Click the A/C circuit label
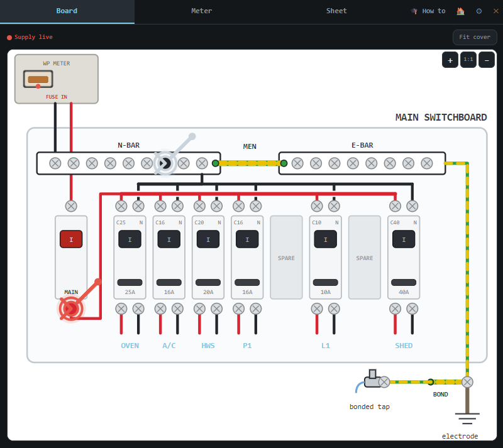Viewport: 503px width, 448px height. [x=169, y=346]
